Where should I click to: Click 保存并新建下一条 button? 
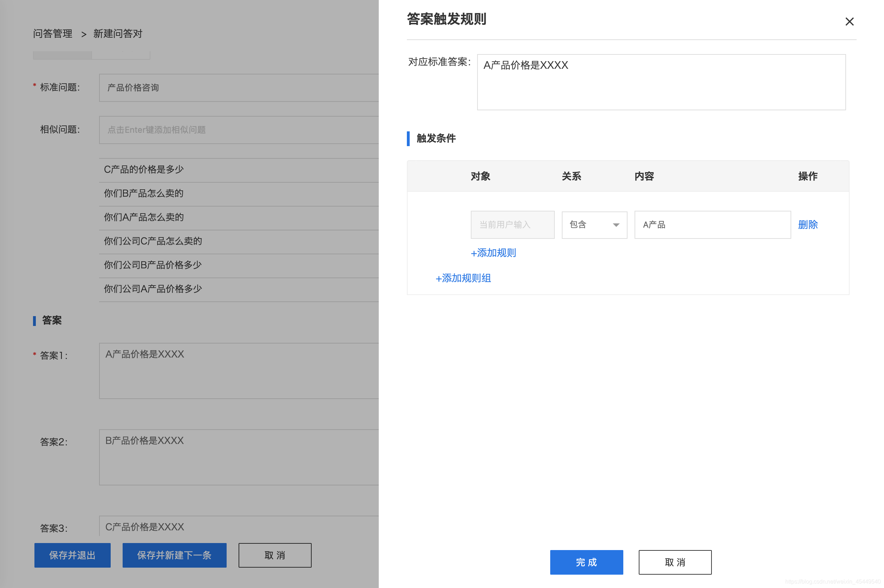click(x=174, y=555)
